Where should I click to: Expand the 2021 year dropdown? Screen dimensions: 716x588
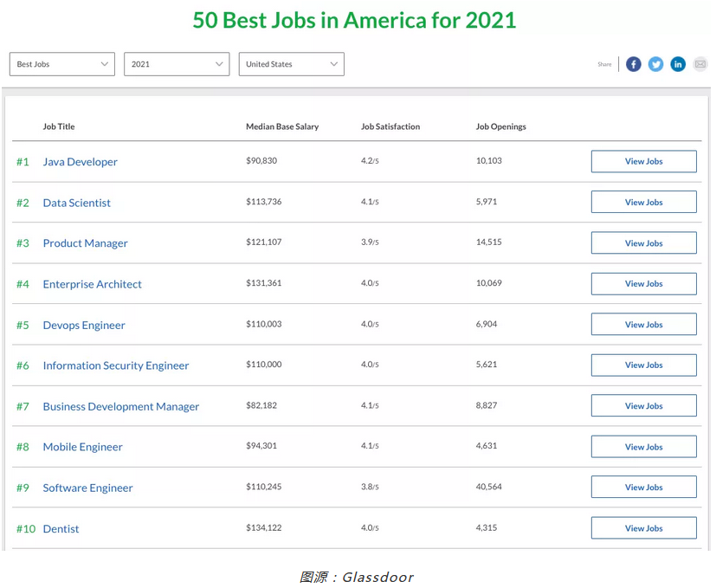coord(177,64)
